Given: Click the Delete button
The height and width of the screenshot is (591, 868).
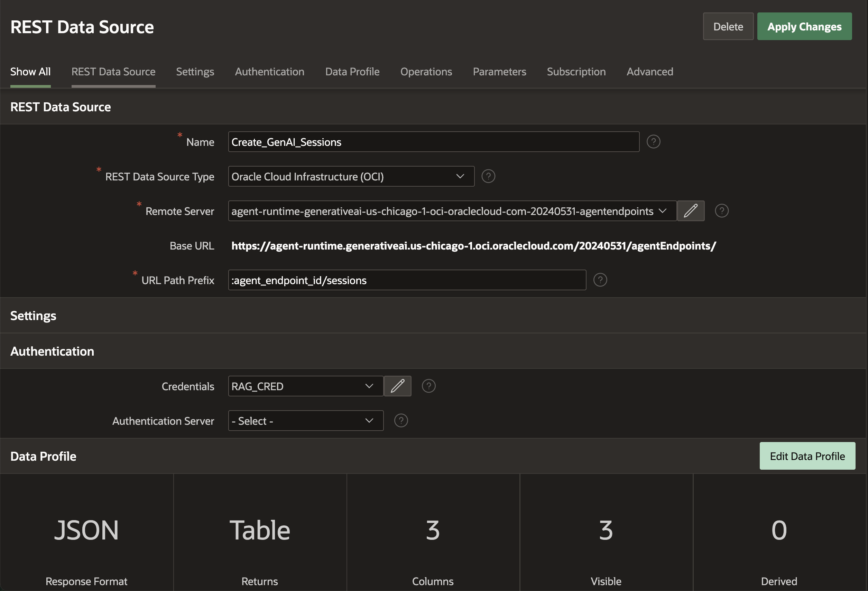Looking at the screenshot, I should (728, 27).
